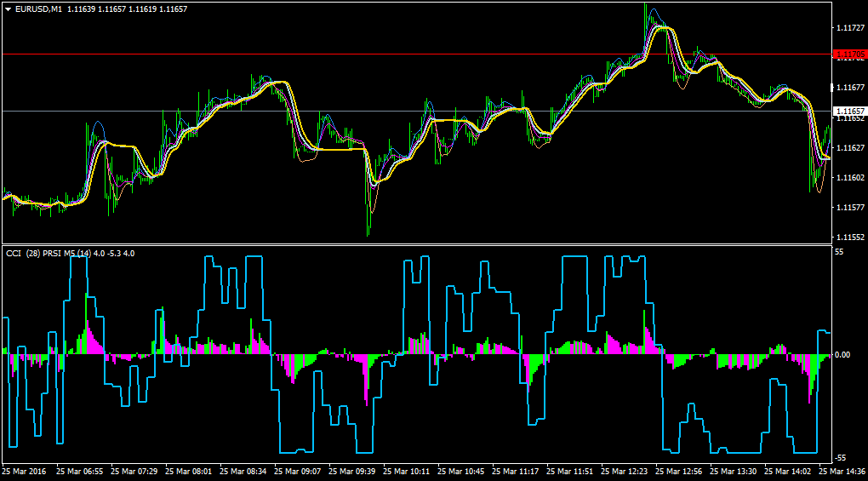Select the red 1.11705 price level label
Image resolution: width=868 pixels, height=481 pixels.
tap(850, 54)
